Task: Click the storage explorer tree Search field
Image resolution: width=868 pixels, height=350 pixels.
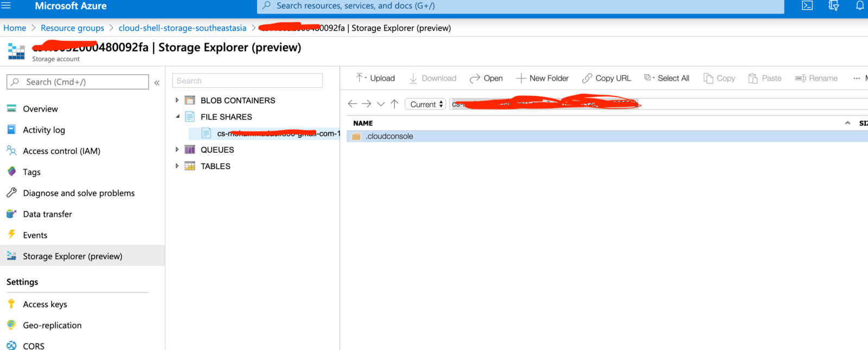Action: pyautogui.click(x=247, y=81)
